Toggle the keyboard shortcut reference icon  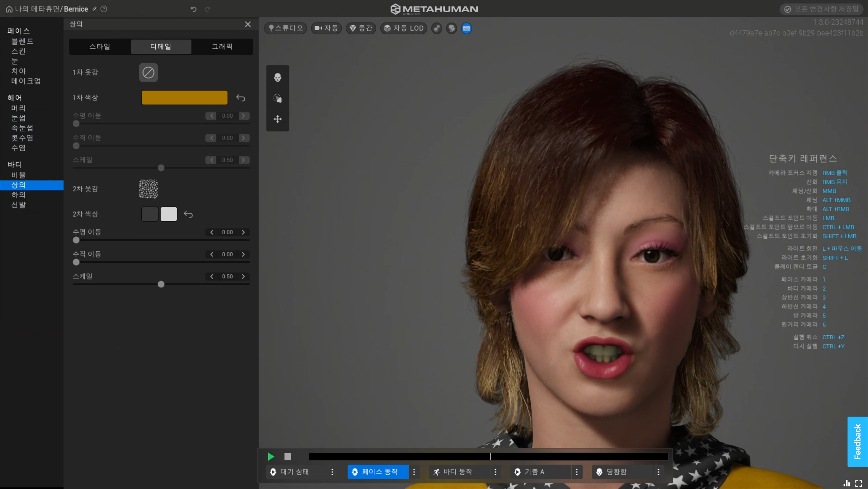(466, 28)
